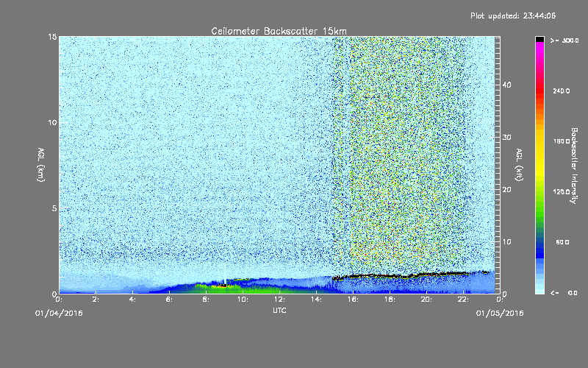Screen dimensions: 588x368
Task: Click the "30" kft tick label
Action: tap(506, 138)
